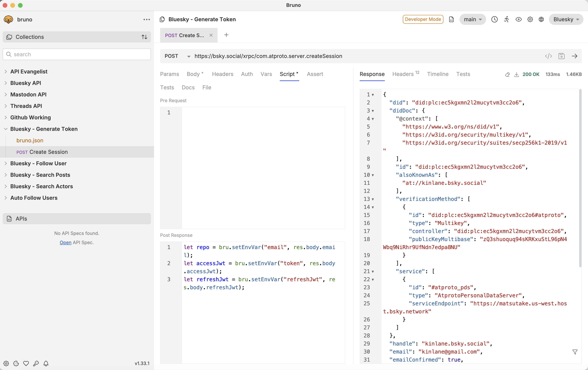
Task: Open the Docs tab
Action: click(x=188, y=87)
